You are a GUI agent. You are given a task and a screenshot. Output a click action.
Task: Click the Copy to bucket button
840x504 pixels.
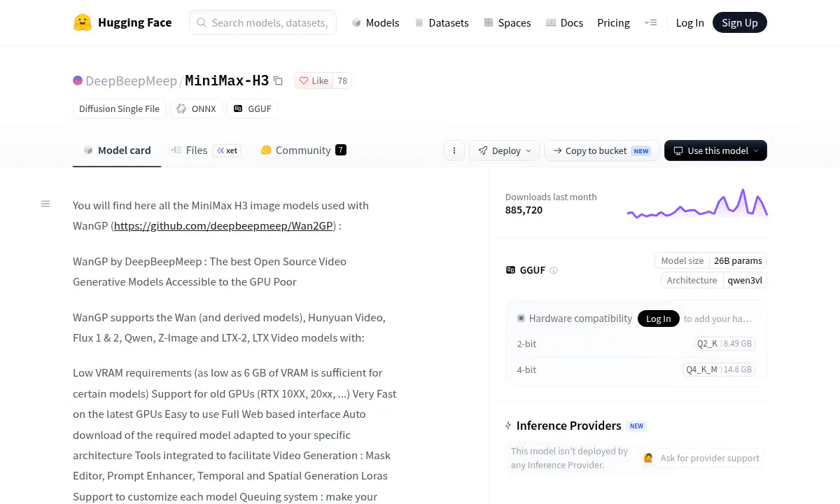(x=602, y=150)
